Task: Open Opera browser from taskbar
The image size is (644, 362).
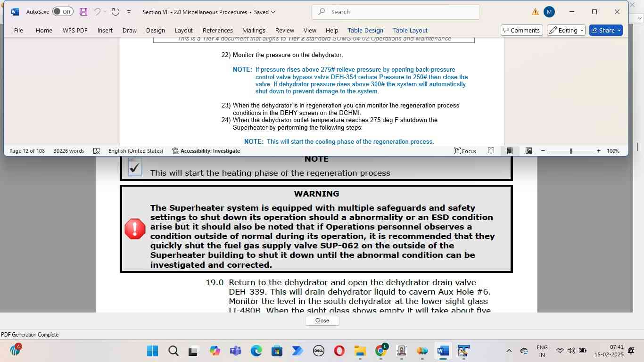Action: click(339, 351)
